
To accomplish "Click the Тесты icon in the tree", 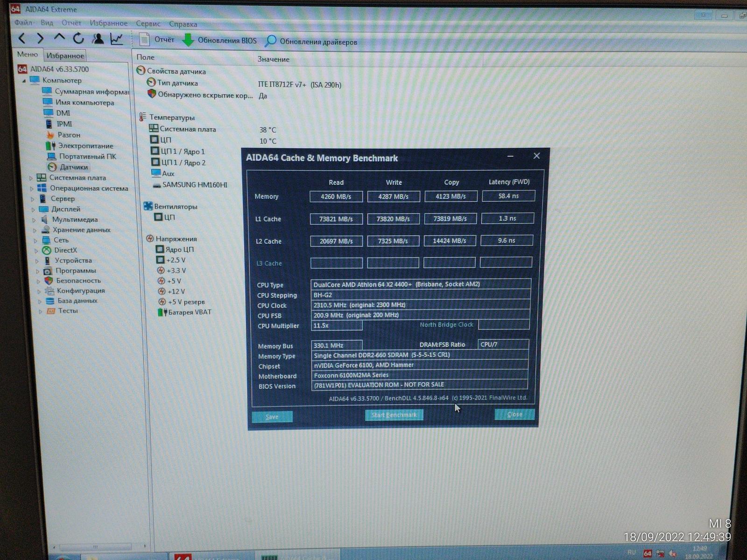I will 51,311.
